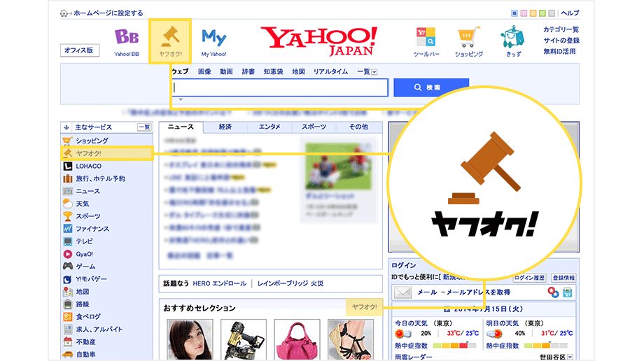Open 天気 weather in the sidebar
The height and width of the screenshot is (361, 644).
pyautogui.click(x=83, y=204)
